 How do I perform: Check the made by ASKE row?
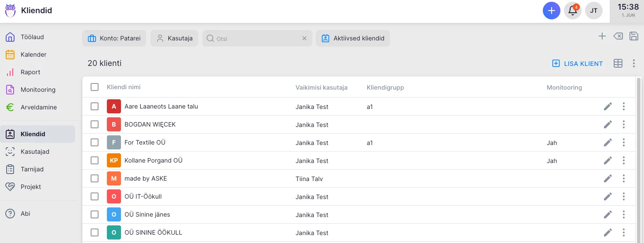[x=95, y=178]
